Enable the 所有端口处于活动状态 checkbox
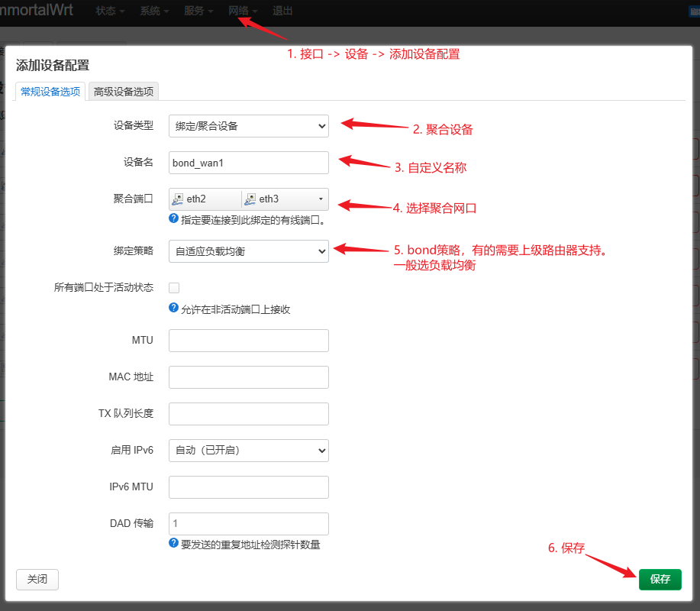Viewport: 700px width, 611px height. (x=174, y=288)
